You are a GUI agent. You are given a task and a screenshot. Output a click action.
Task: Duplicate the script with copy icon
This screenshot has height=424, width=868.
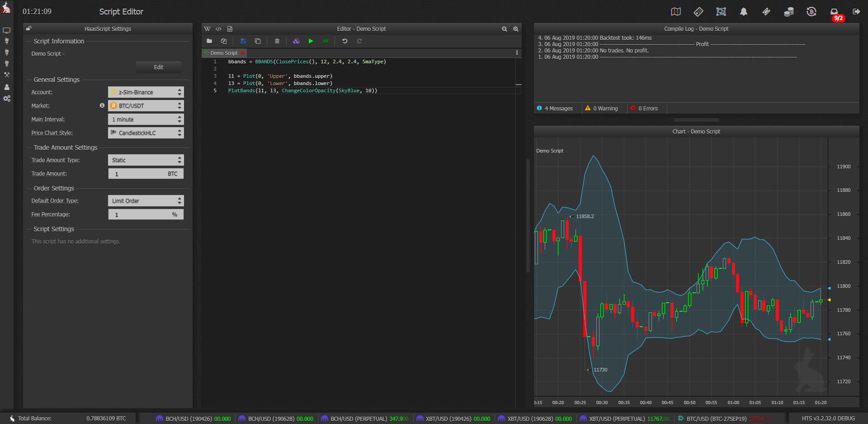pos(258,41)
